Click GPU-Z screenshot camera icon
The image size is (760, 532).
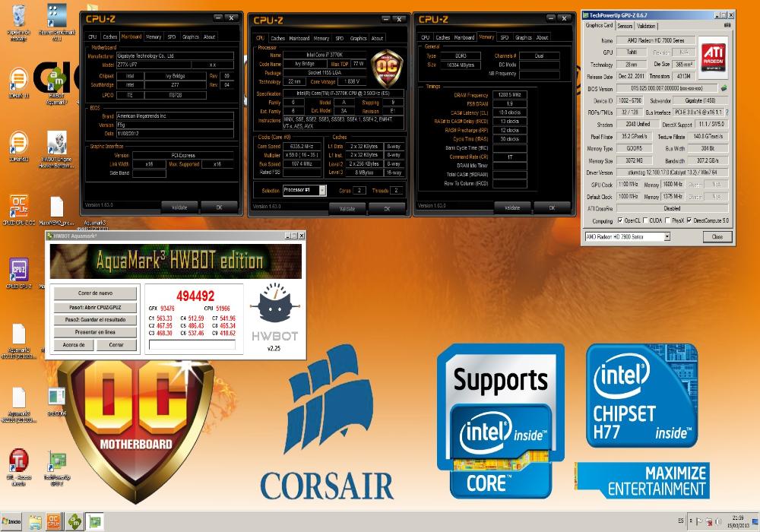[727, 25]
